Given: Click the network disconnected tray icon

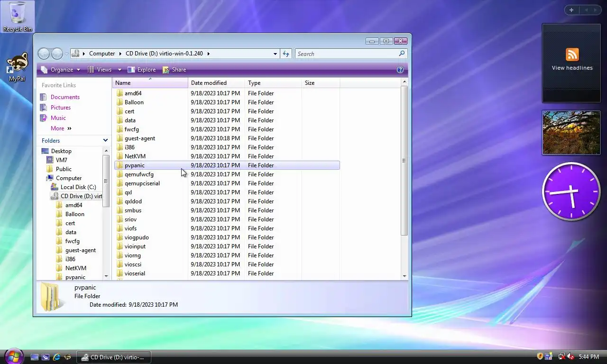Looking at the screenshot, I should pyautogui.click(x=561, y=356).
